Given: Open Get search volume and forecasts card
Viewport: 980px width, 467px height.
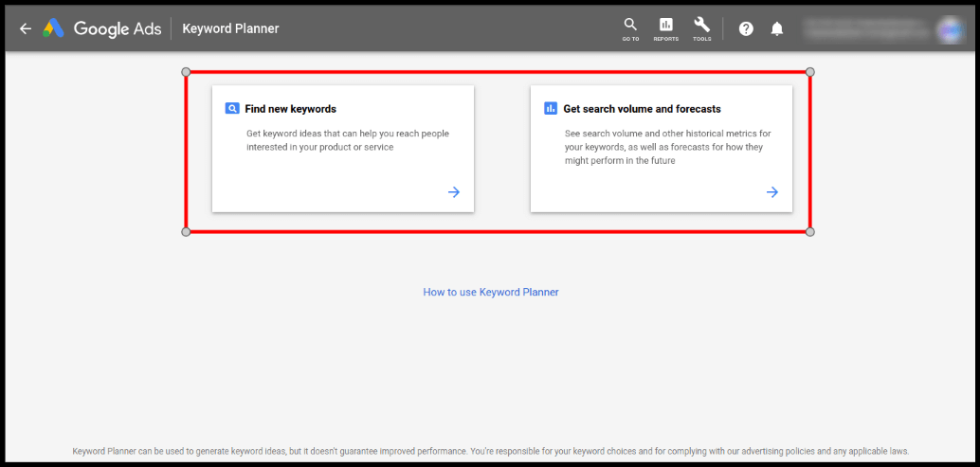Looking at the screenshot, I should pyautogui.click(x=662, y=149).
